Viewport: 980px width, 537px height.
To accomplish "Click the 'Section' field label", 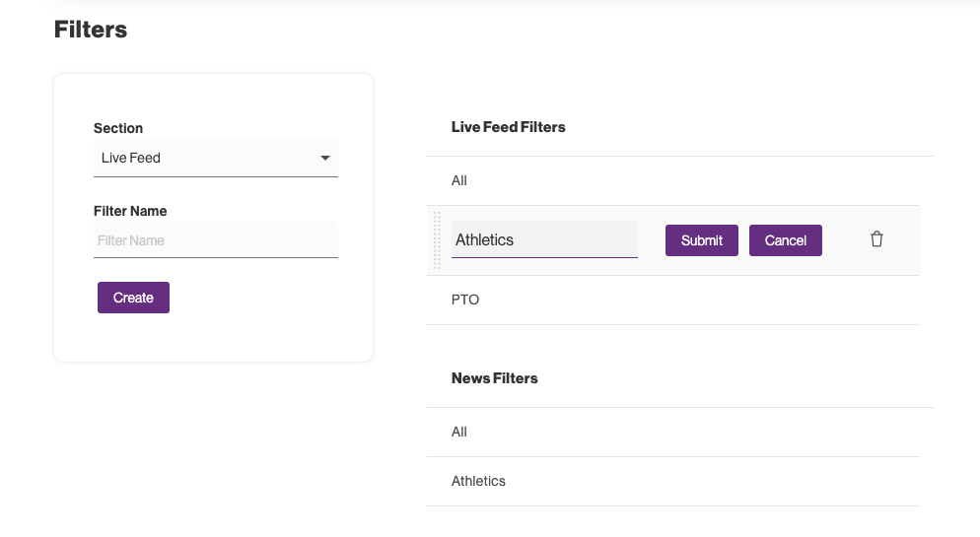I will pyautogui.click(x=118, y=128).
